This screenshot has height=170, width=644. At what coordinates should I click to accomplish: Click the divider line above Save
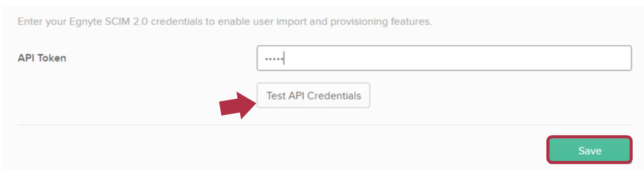click(324, 125)
